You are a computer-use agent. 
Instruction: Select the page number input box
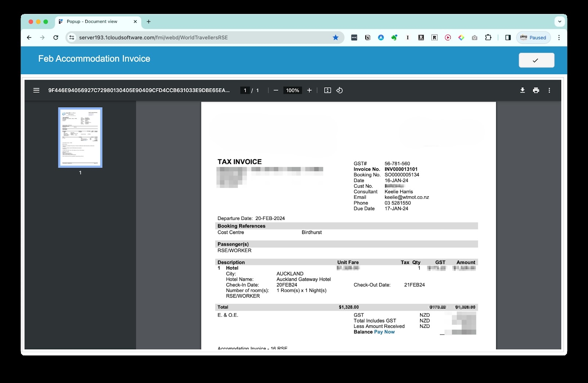click(x=245, y=90)
